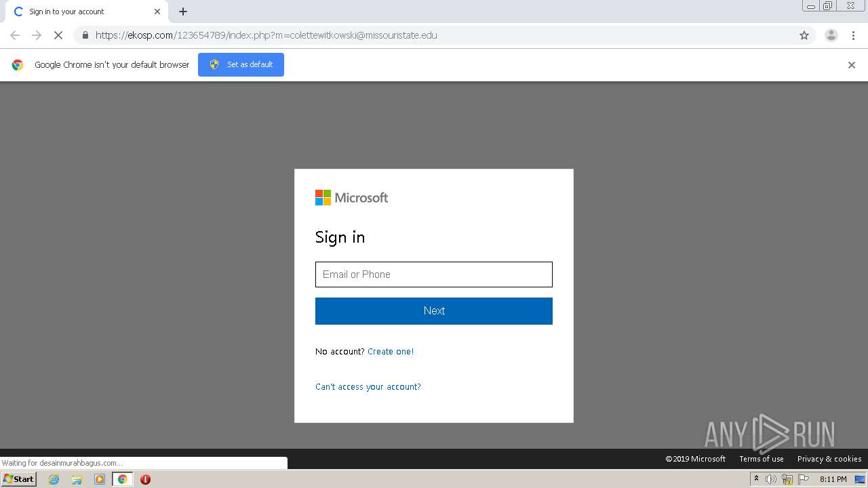The width and height of the screenshot is (868, 488).
Task: Open the 'Create one!' link
Action: click(x=391, y=352)
